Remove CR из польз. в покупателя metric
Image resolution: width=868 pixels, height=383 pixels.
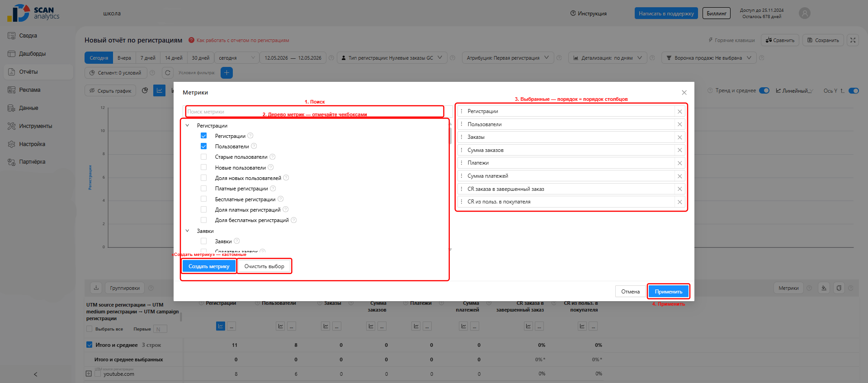tap(679, 202)
